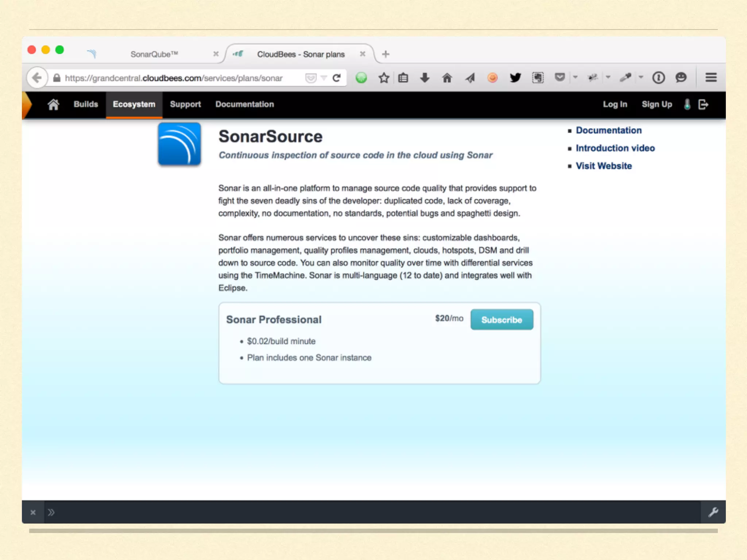
Task: Expand the eyedropper tool dropdown arrow
Action: [x=641, y=77]
